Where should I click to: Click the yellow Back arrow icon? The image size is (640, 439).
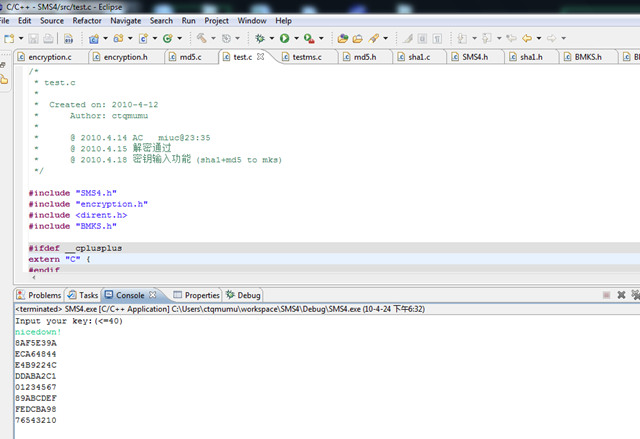coord(527,38)
